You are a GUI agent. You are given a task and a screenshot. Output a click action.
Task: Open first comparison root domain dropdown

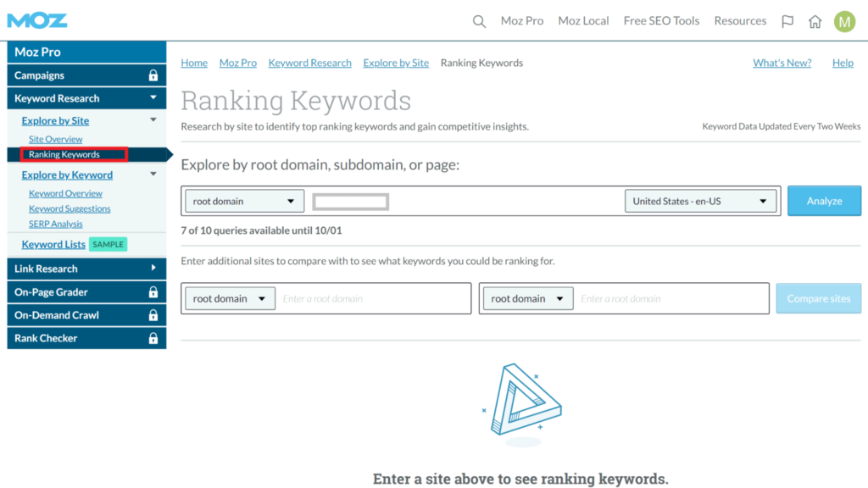(230, 299)
